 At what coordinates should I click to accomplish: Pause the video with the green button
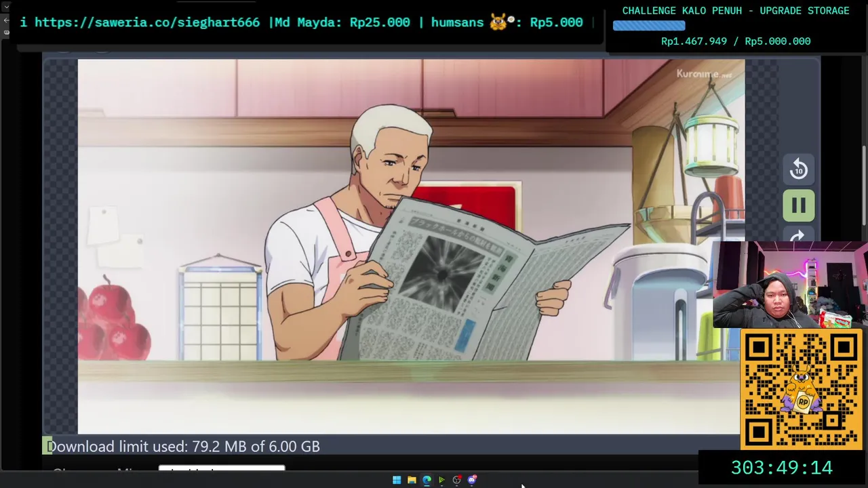pos(798,206)
